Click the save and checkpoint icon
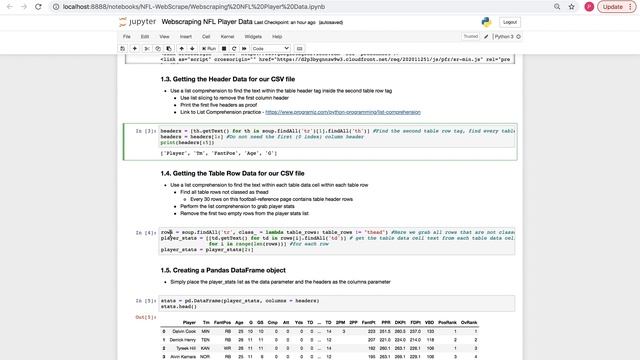Viewport: 640px width, 360px height. pyautogui.click(x=122, y=49)
